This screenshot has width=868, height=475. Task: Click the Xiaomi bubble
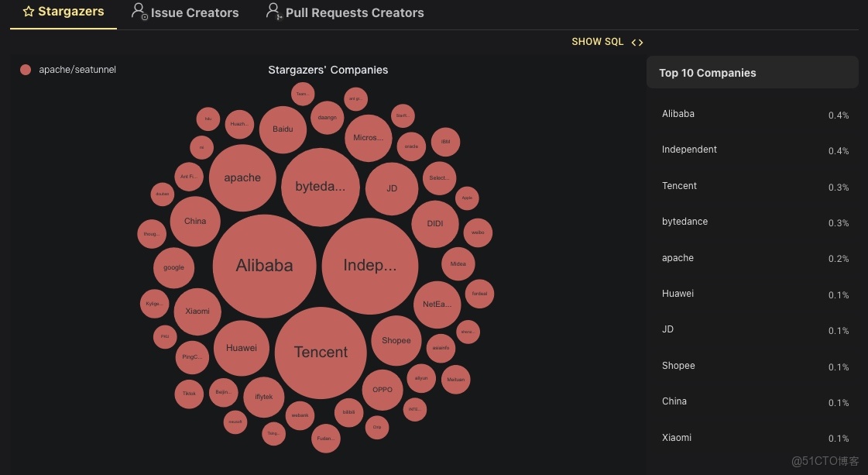pos(197,312)
